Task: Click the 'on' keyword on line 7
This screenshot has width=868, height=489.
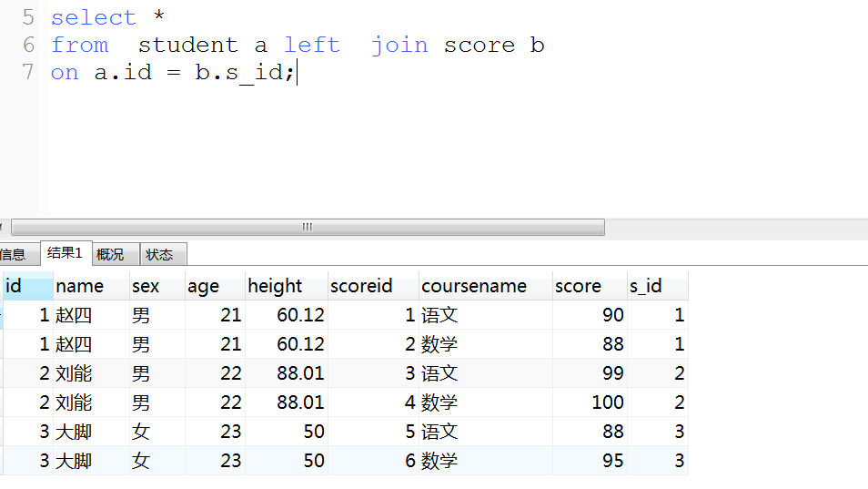Action: (65, 73)
